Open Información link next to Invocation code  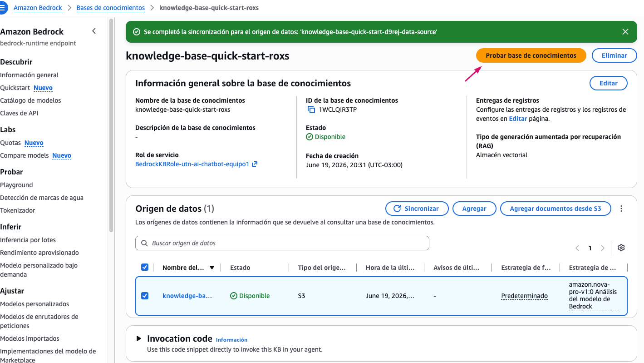point(231,339)
